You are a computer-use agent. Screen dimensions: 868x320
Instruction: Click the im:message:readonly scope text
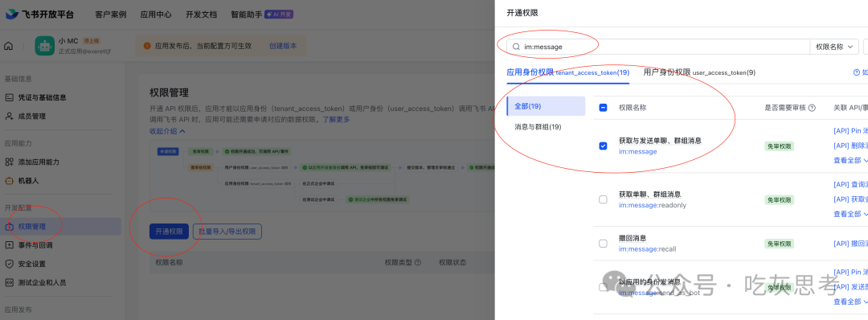[653, 205]
